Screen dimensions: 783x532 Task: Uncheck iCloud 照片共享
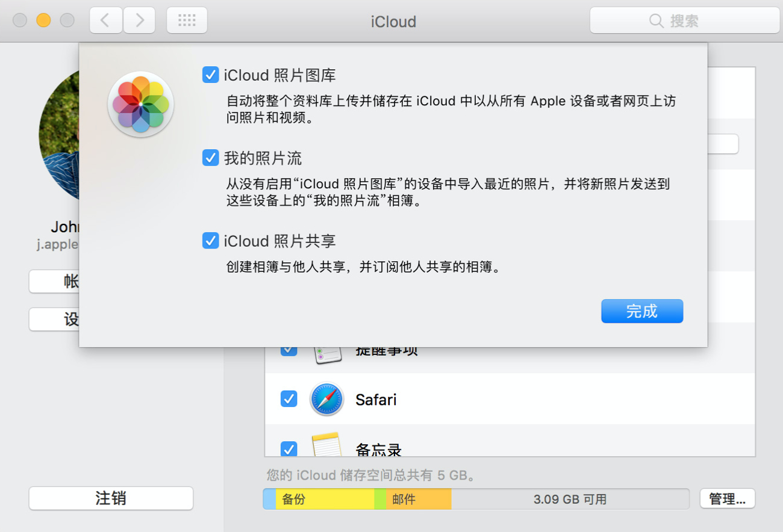coord(210,241)
